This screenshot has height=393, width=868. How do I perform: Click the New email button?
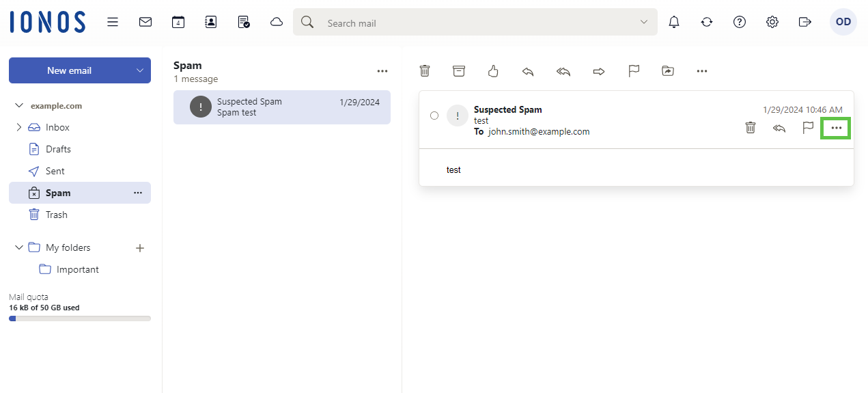[x=69, y=70]
